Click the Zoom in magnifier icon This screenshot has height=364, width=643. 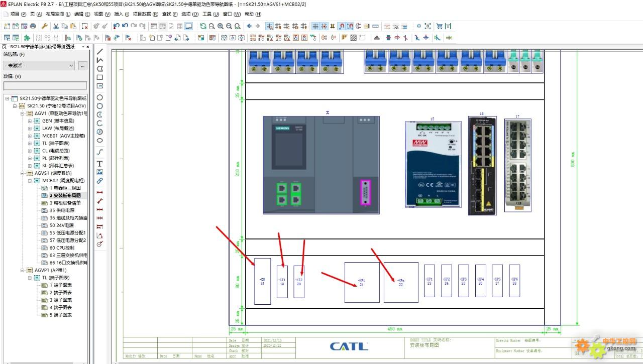pos(221,26)
